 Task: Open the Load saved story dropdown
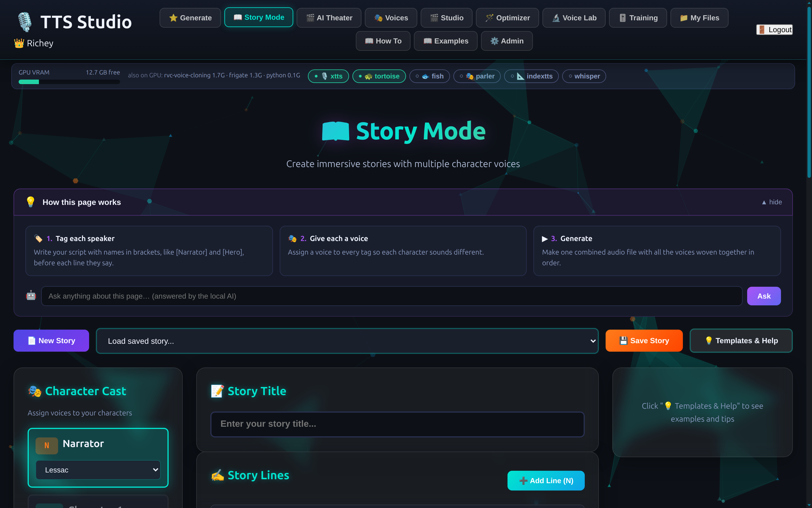[347, 341]
